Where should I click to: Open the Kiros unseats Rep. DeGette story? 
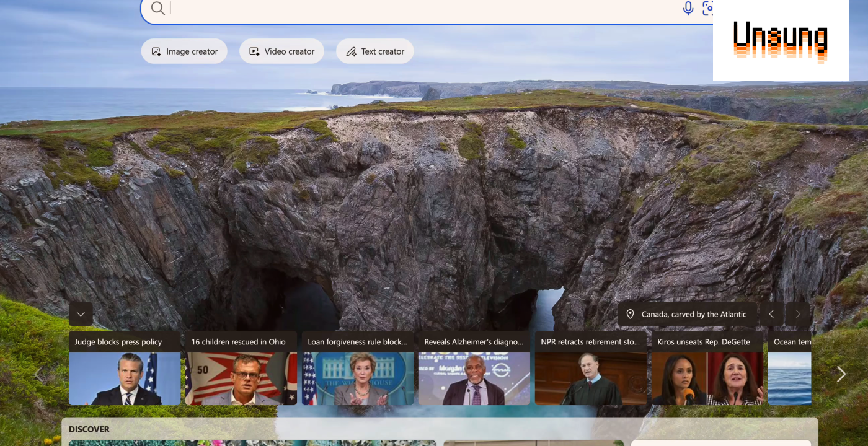tap(707, 368)
